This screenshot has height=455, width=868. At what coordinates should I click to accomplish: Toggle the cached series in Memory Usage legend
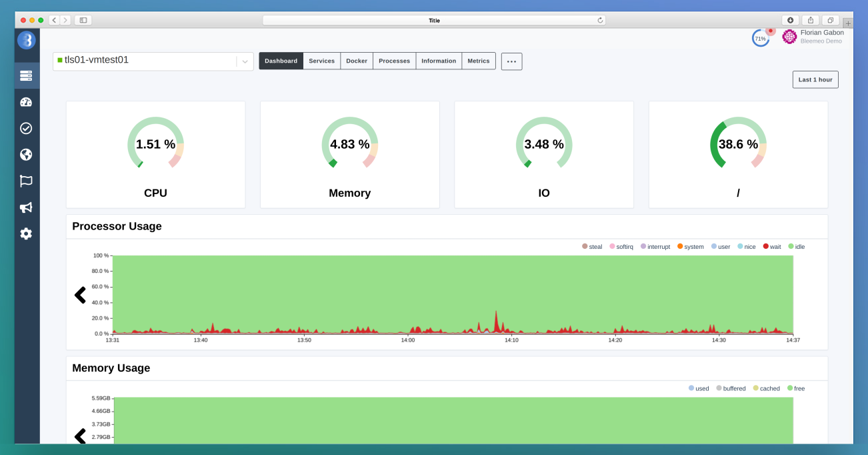click(767, 388)
